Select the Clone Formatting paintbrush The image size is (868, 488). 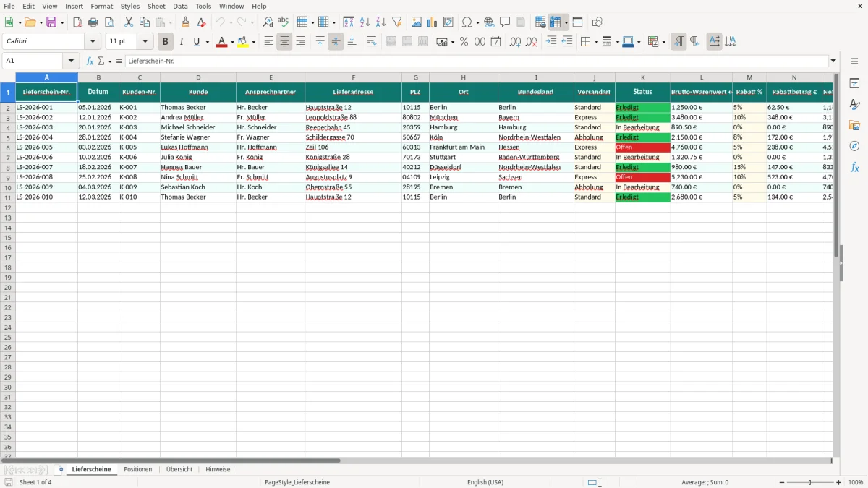(x=186, y=22)
